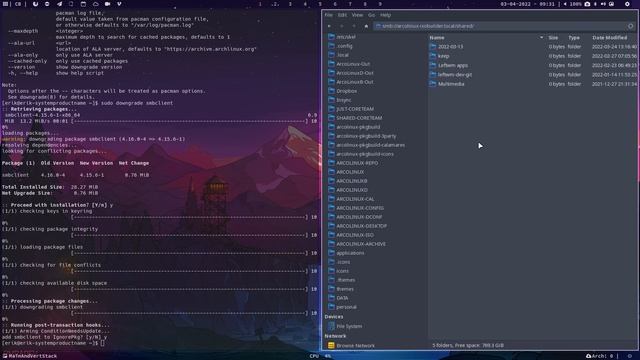Image resolution: width=640 pixels, height=360 pixels.
Task: Click the camera icon in system tray
Action: 587,4
